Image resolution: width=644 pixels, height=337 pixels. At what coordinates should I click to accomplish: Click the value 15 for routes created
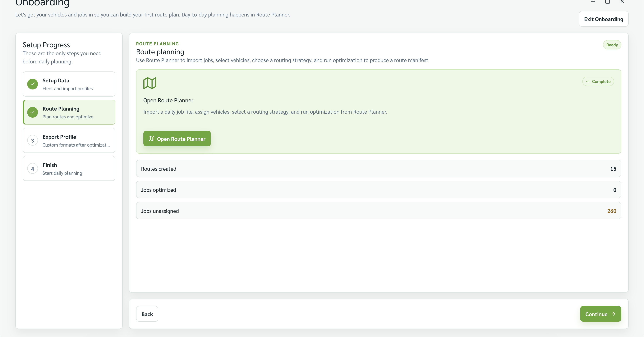[x=613, y=169]
